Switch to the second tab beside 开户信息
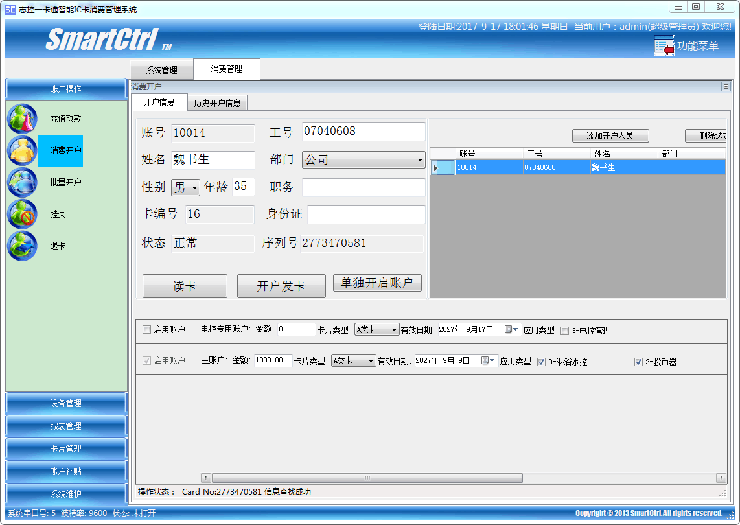Screen dimensions: 740x525 pos(216,102)
